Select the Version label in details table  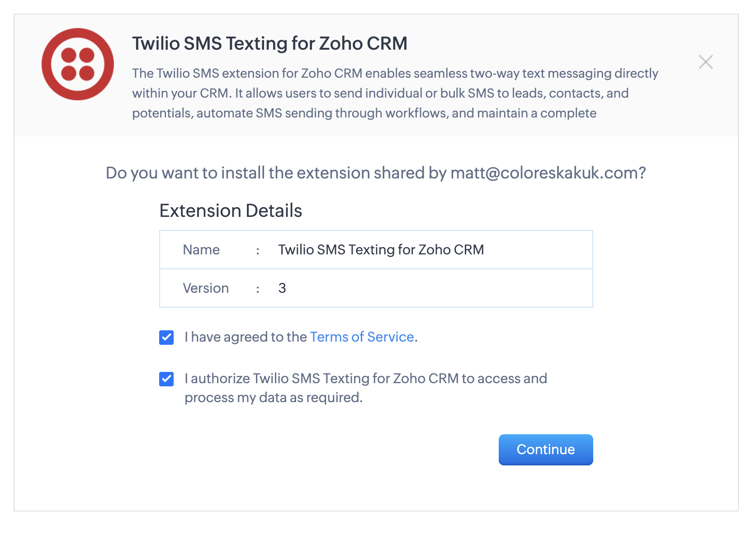(206, 288)
